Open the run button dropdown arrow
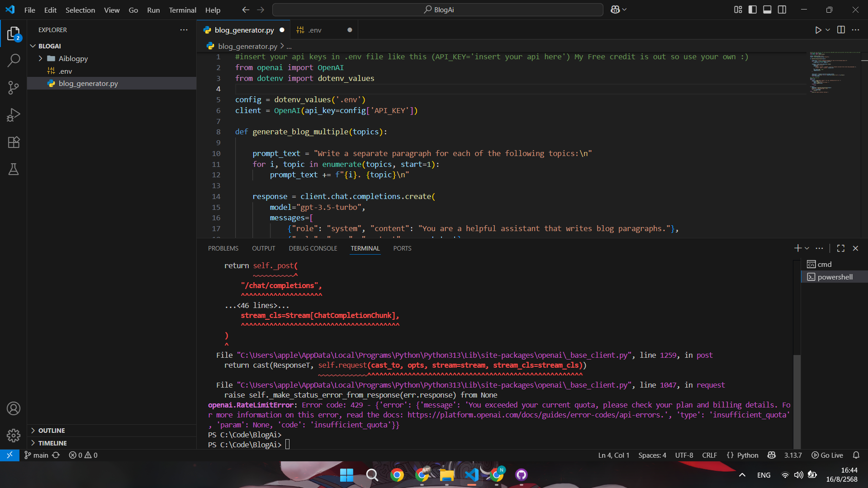Viewport: 868px width, 488px height. pos(828,30)
